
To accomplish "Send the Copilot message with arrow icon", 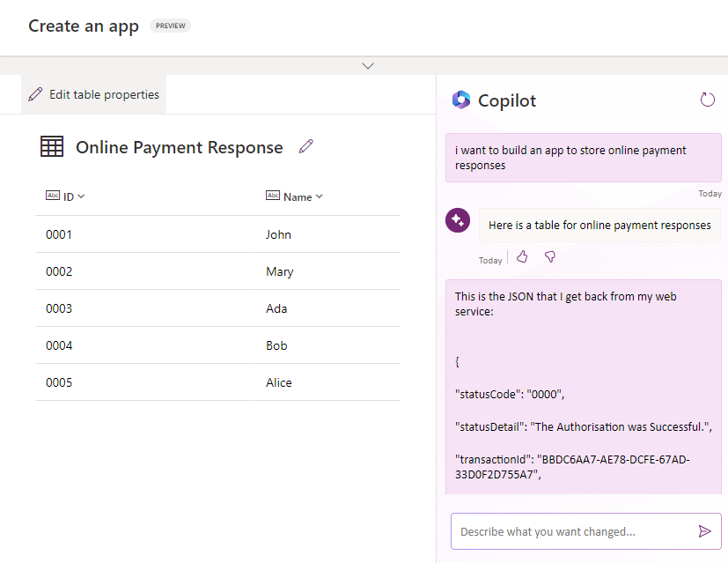I will click(704, 531).
